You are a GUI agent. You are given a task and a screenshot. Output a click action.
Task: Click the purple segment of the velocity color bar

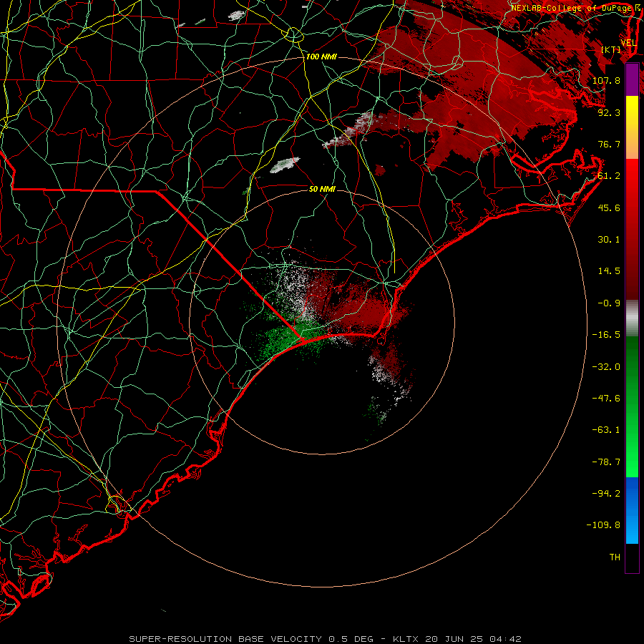[632, 79]
